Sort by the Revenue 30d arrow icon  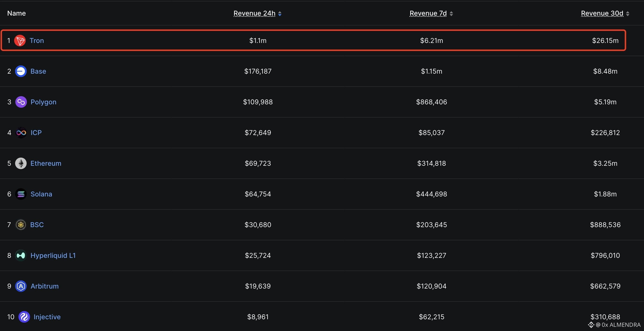point(627,14)
